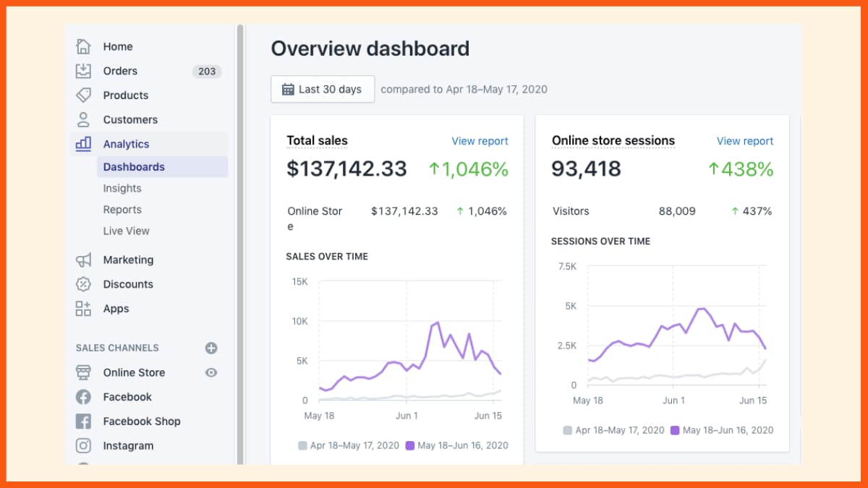Go to Insights in the Analytics submenu
The image size is (868, 488).
pos(122,188)
